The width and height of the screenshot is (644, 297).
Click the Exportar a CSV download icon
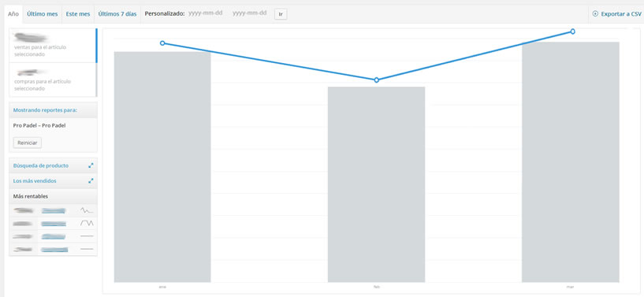[x=595, y=13]
